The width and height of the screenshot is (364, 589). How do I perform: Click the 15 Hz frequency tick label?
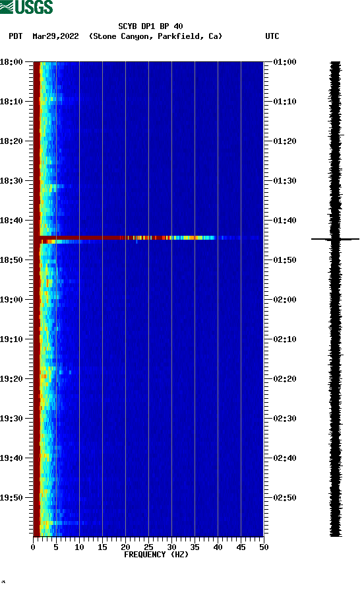pyautogui.click(x=102, y=547)
